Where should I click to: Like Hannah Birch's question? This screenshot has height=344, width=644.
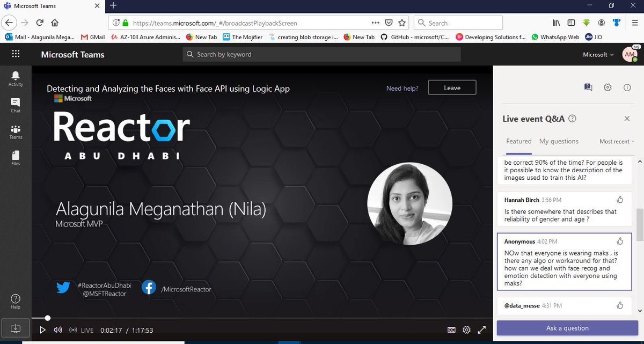pos(620,200)
